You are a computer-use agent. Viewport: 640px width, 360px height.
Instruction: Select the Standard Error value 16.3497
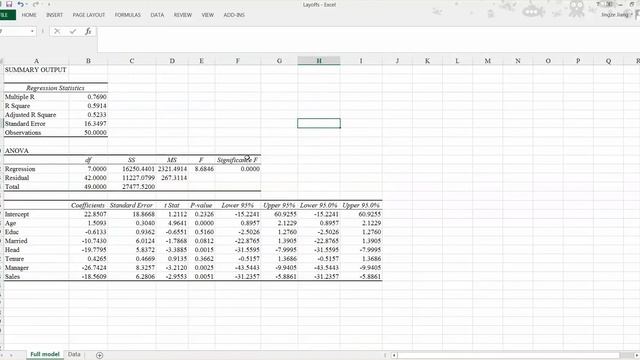88,124
